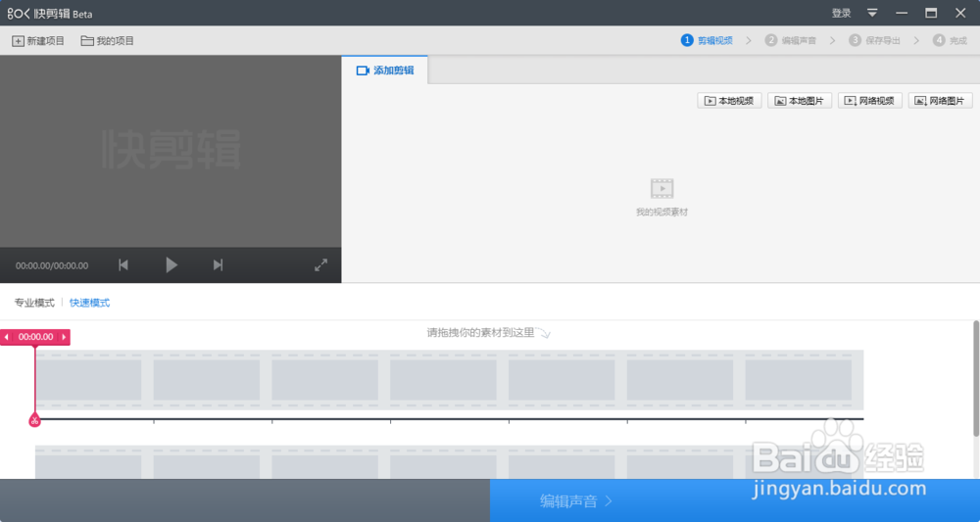Select step 1 剪辑视频

click(707, 40)
